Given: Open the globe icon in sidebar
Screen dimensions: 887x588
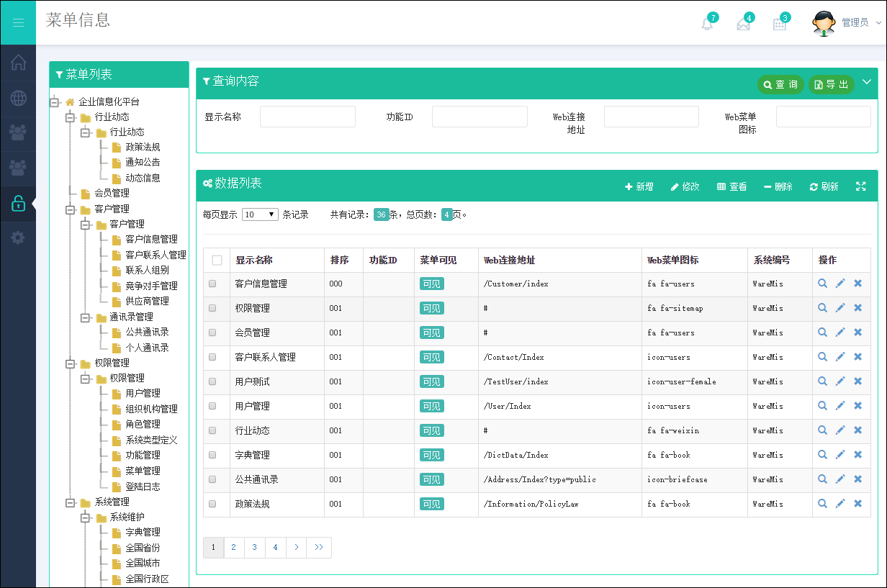Looking at the screenshot, I should click(19, 98).
